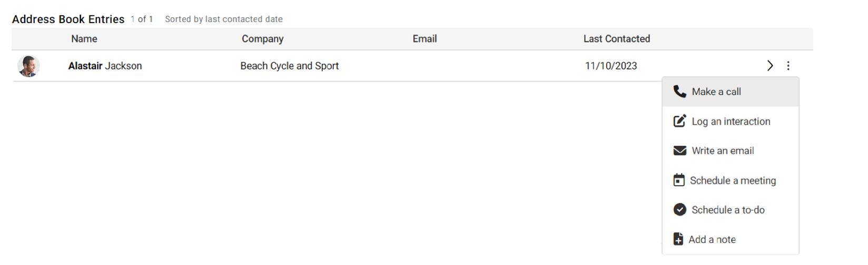Choose Schedule a meeting option
868x265 pixels.
(x=731, y=180)
